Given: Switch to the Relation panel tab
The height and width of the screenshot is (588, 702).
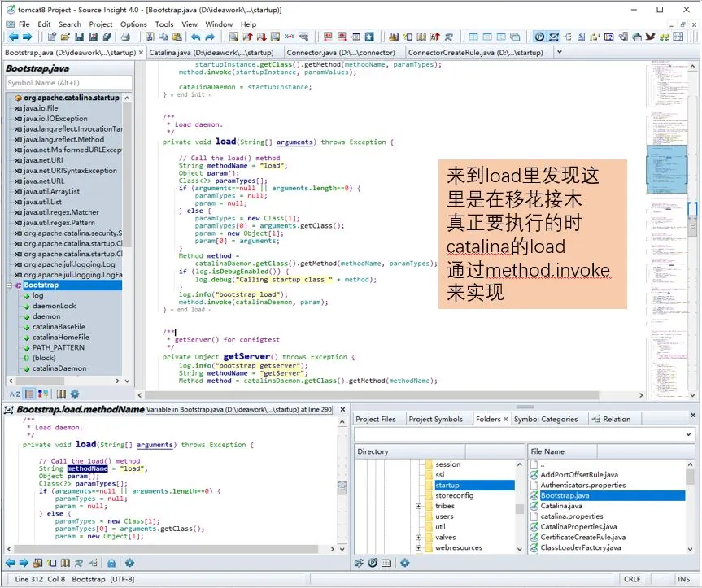Looking at the screenshot, I should pyautogui.click(x=611, y=420).
